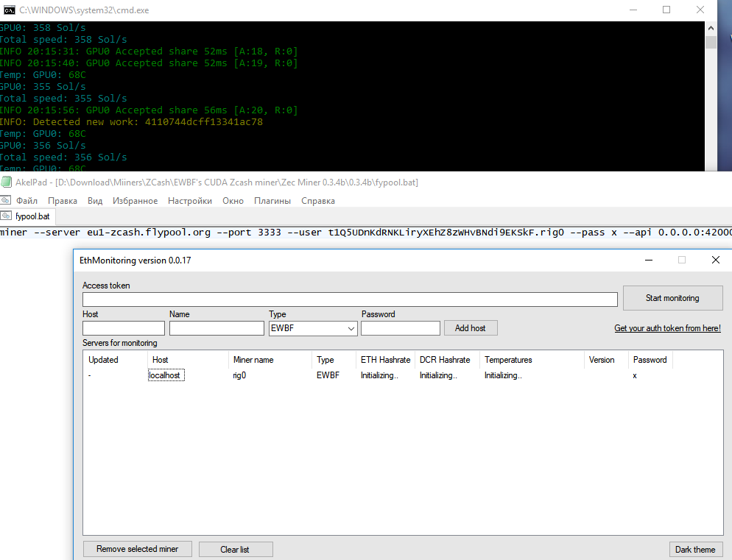Screen dimensions: 732x560
Task: Open the Справка menu in AkelPad
Action: (x=318, y=201)
